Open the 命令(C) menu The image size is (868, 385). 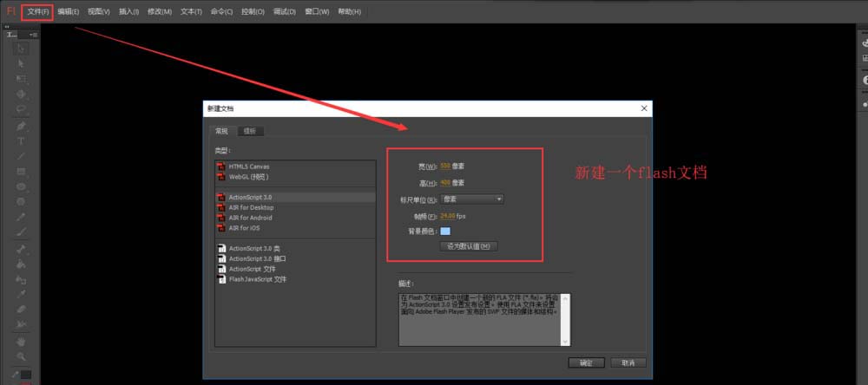(x=221, y=11)
